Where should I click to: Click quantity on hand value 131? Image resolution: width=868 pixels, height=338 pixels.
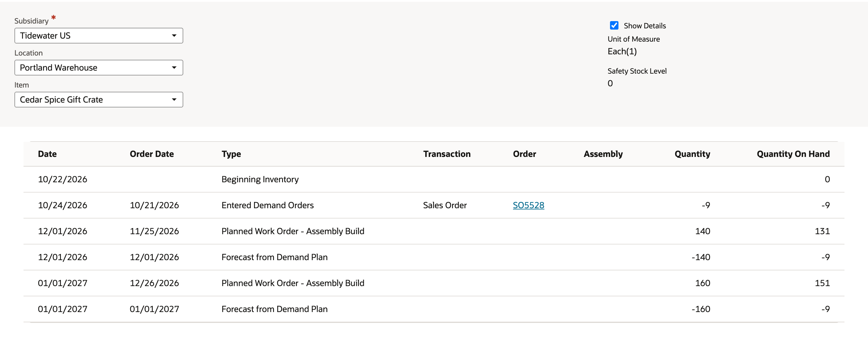pos(822,231)
